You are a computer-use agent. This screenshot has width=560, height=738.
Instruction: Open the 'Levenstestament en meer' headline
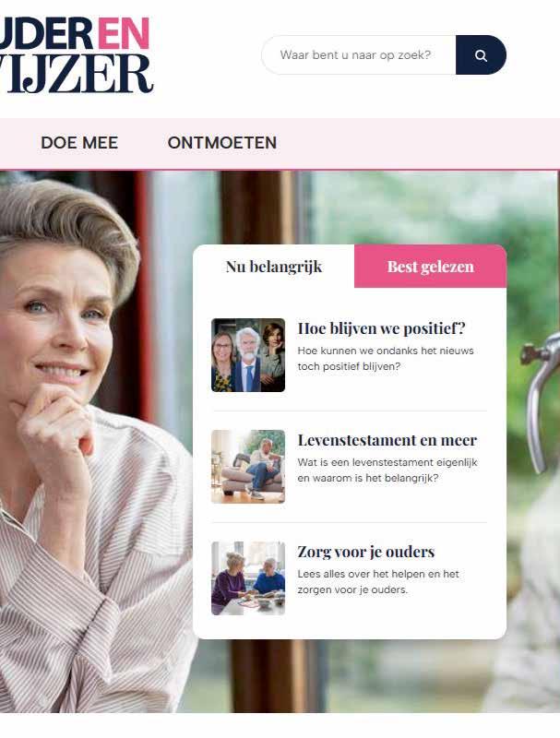pos(387,440)
